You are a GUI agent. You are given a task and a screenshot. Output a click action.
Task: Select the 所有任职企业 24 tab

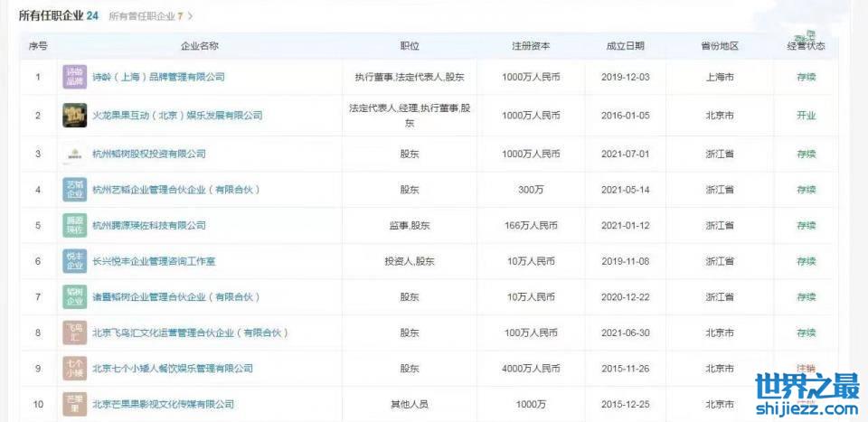(x=58, y=15)
